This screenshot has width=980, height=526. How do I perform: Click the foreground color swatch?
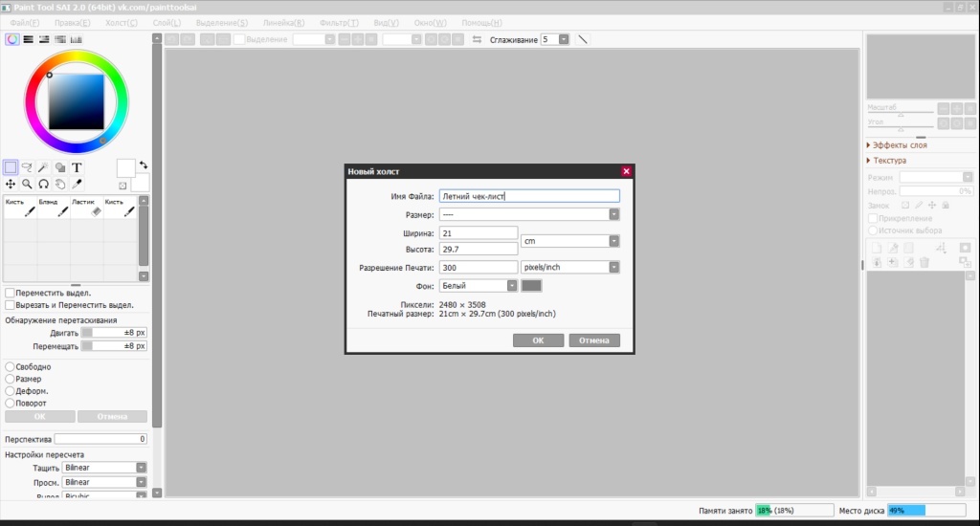tap(125, 168)
